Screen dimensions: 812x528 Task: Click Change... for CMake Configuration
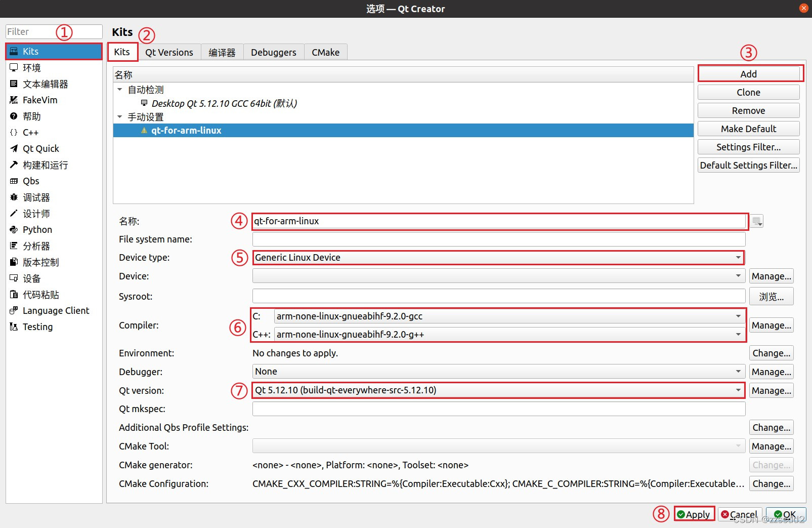[x=772, y=483]
